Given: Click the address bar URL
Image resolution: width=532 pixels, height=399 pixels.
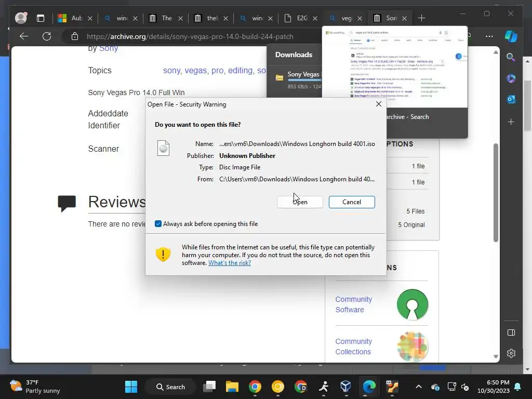Looking at the screenshot, I should [190, 36].
